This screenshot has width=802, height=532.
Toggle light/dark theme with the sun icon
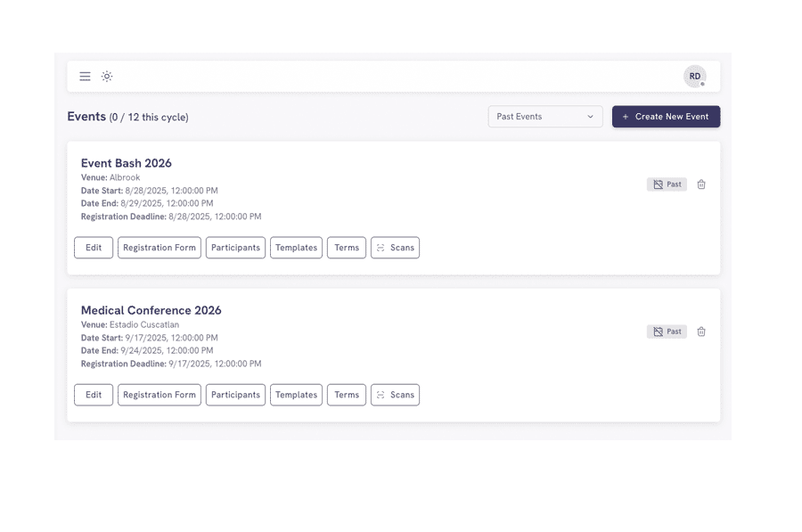tap(107, 76)
